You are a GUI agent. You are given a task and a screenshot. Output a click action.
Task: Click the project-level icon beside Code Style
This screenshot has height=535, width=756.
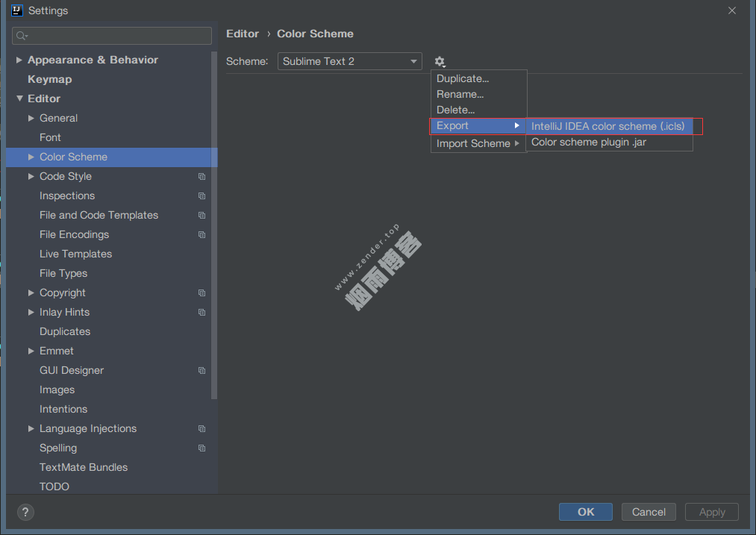pos(202,177)
